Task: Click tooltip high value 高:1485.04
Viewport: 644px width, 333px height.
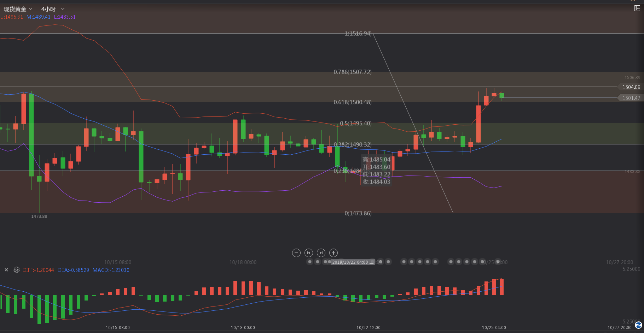Action: 376,160
